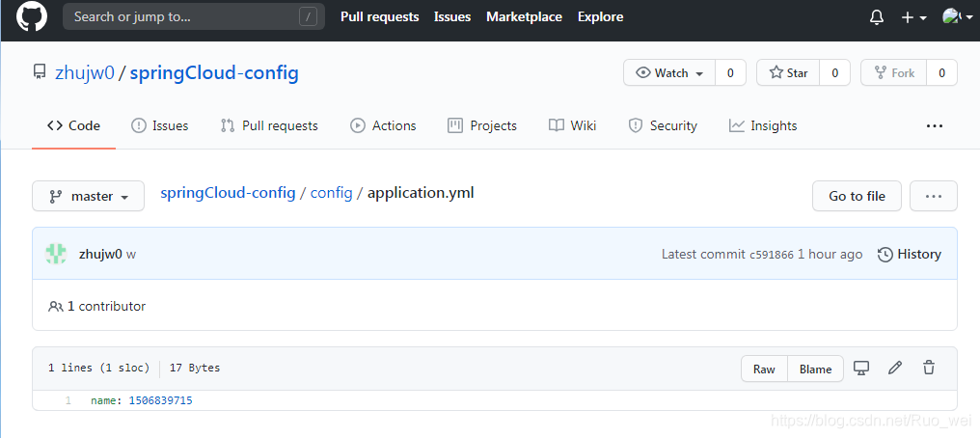
Task: Switch to the Code tab
Action: pos(73,125)
